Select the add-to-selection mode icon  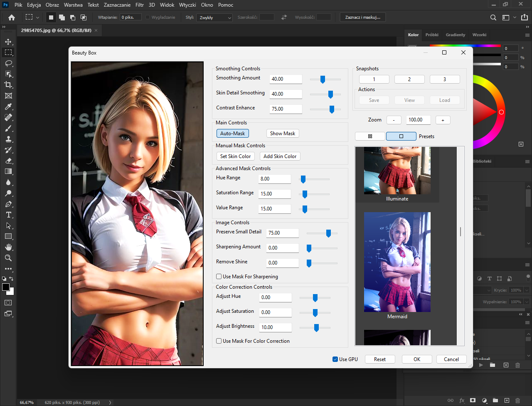coord(62,17)
